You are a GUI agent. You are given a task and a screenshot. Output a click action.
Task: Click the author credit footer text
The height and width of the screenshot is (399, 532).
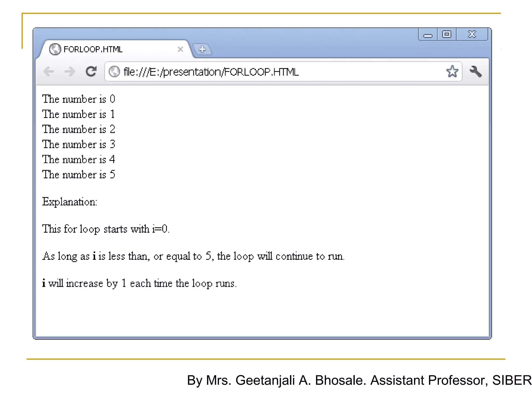tap(359, 380)
